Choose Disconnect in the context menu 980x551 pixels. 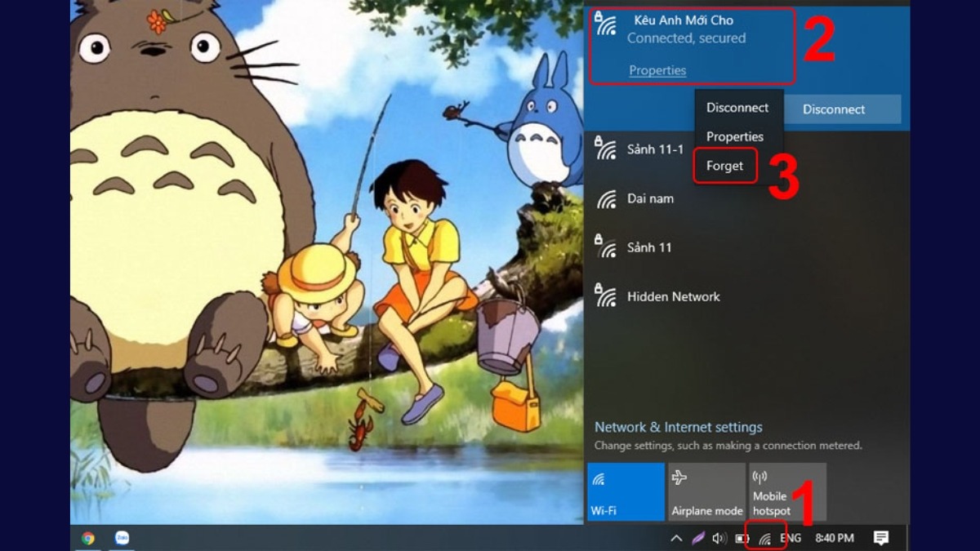coord(737,108)
